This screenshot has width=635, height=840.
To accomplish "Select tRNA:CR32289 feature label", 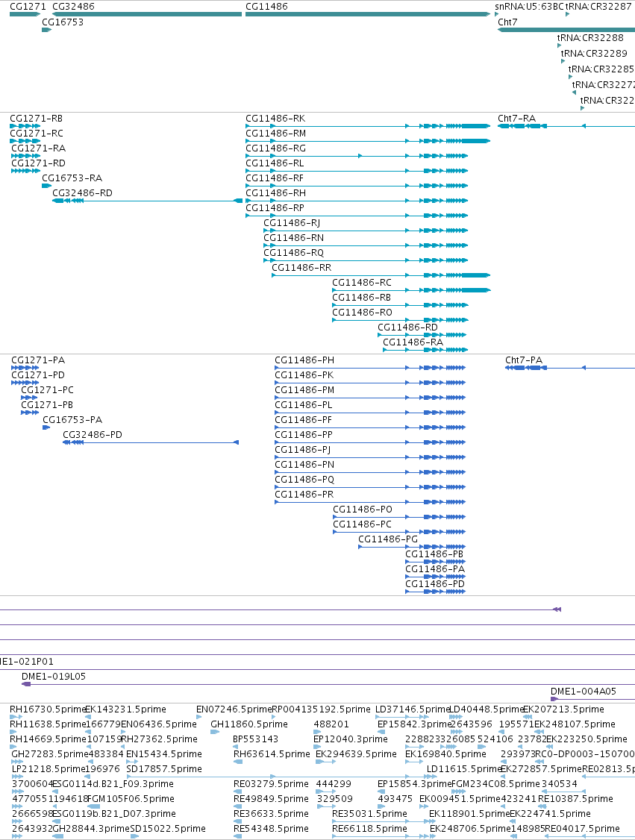I will (x=594, y=53).
